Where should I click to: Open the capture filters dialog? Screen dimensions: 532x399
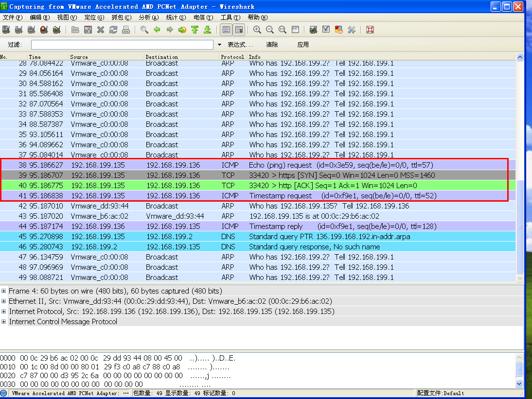(x=313, y=30)
